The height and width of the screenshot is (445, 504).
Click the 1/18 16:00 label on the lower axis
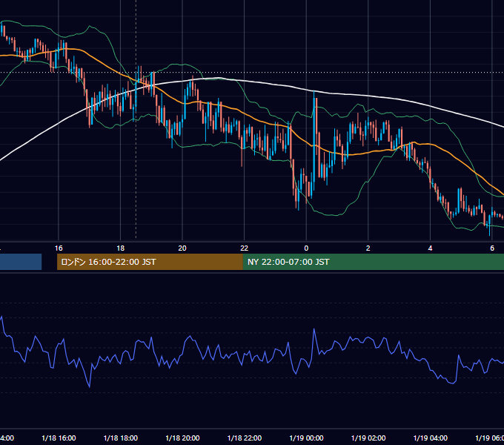(x=59, y=438)
